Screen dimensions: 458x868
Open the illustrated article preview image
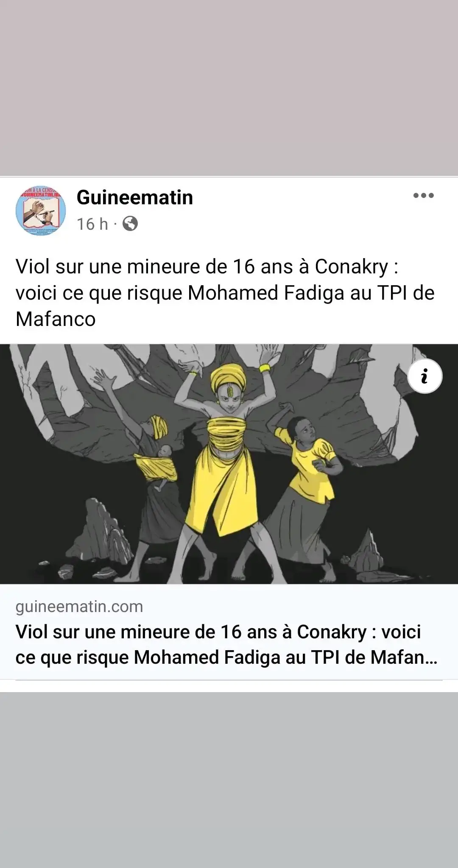point(229,464)
